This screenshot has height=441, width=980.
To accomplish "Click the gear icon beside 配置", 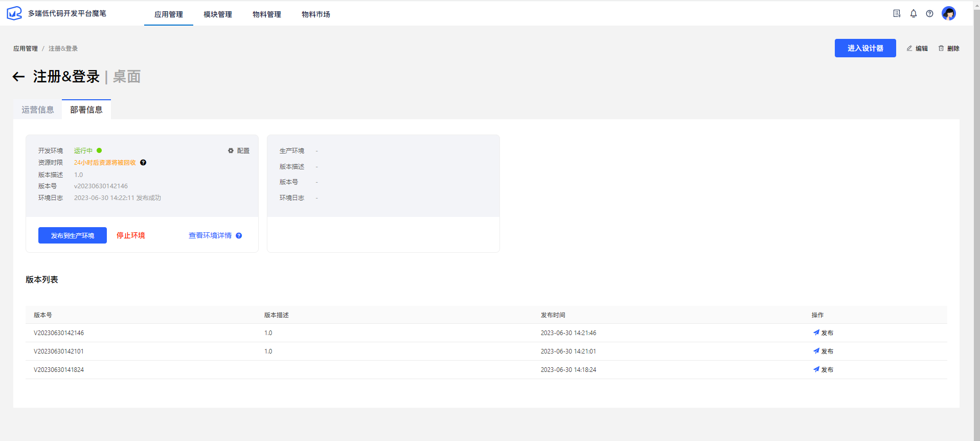I will [231, 151].
